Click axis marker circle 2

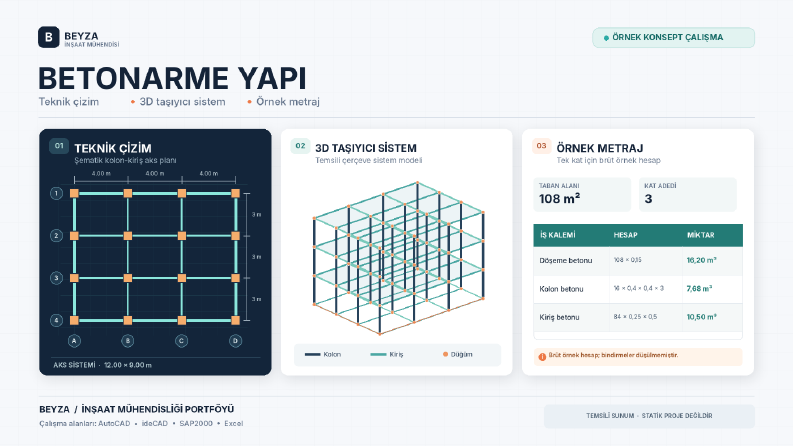click(x=56, y=236)
